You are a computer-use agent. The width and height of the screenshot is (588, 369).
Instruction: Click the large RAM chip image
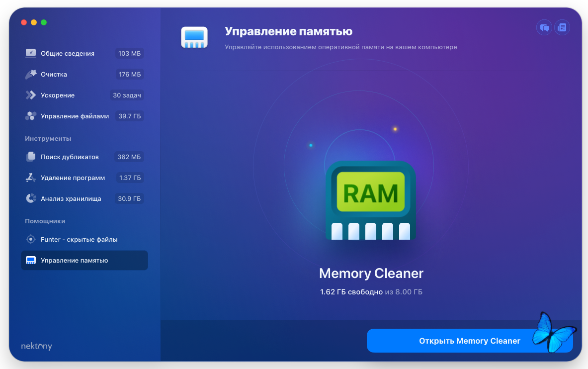pos(370,200)
